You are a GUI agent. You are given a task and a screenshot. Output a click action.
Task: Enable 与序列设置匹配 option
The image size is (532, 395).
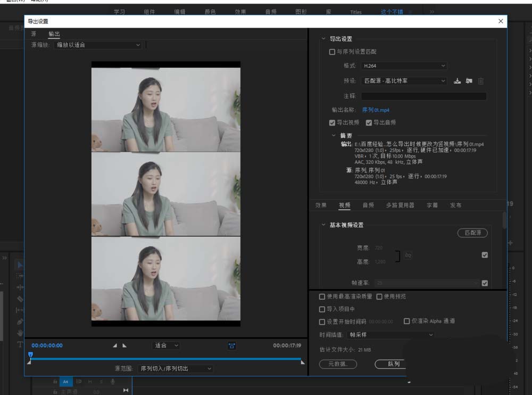click(x=332, y=52)
